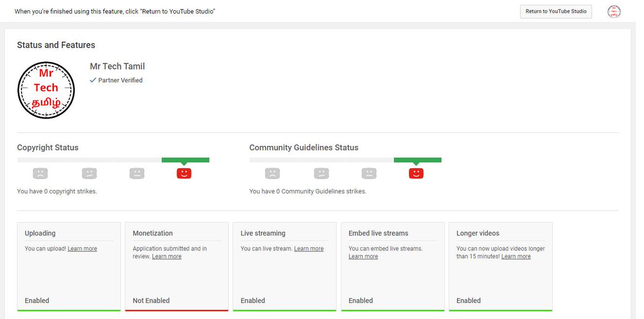Click the Mr Tech Tamil channel name
The height and width of the screenshot is (319, 644).
point(118,66)
